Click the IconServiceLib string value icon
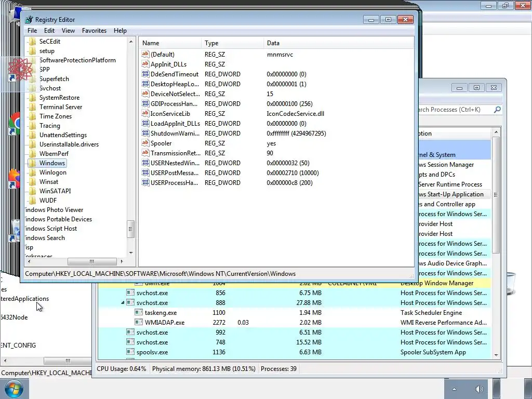This screenshot has height=399, width=532. pos(145,113)
